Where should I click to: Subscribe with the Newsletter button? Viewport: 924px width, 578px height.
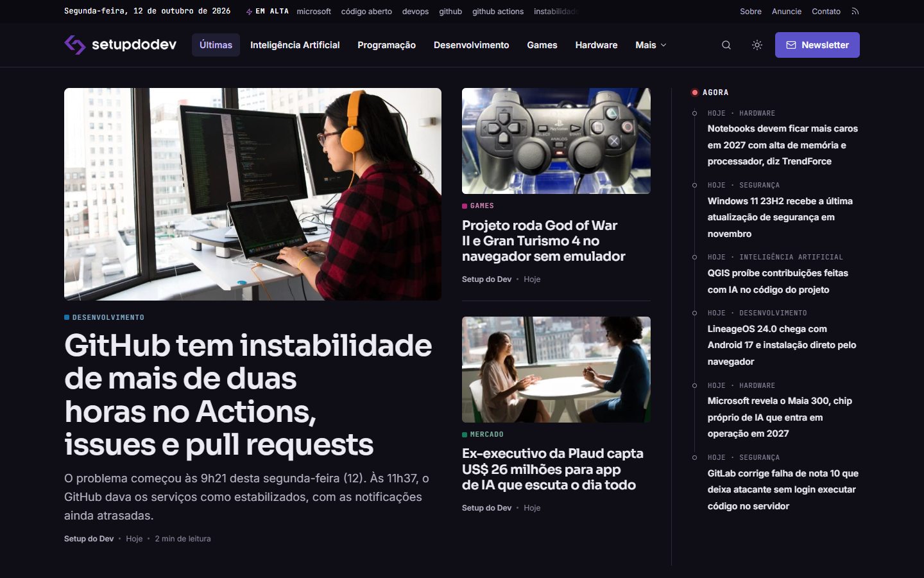click(x=817, y=45)
